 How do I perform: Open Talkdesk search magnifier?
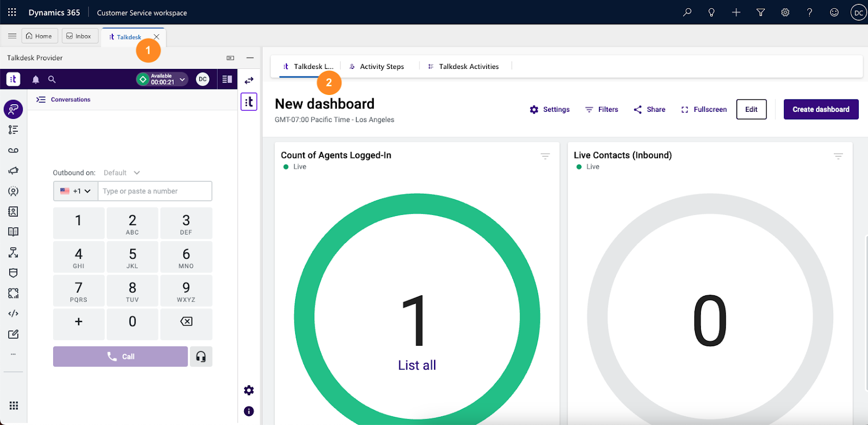52,79
